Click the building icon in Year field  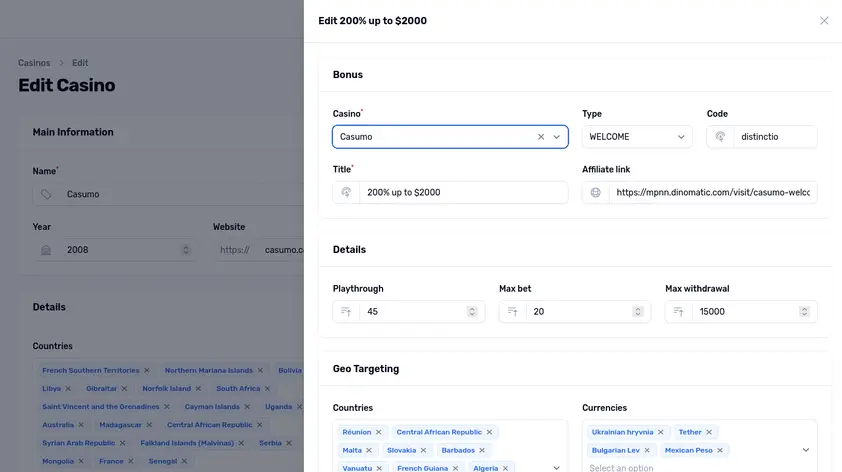[x=46, y=250]
